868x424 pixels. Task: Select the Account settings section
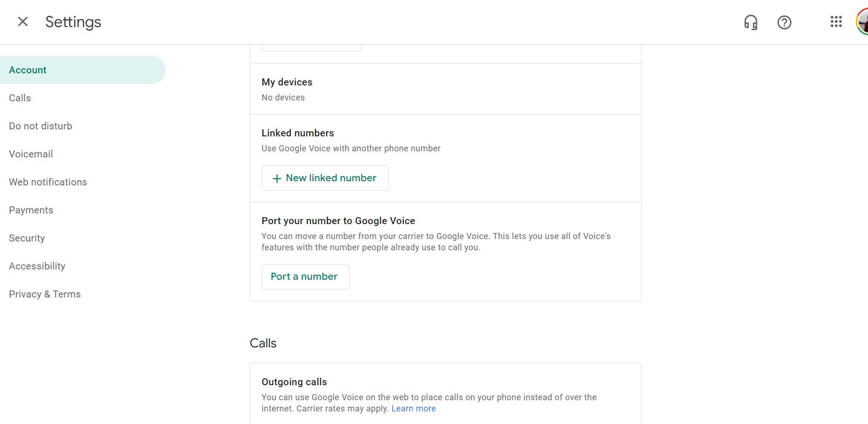pyautogui.click(x=28, y=70)
